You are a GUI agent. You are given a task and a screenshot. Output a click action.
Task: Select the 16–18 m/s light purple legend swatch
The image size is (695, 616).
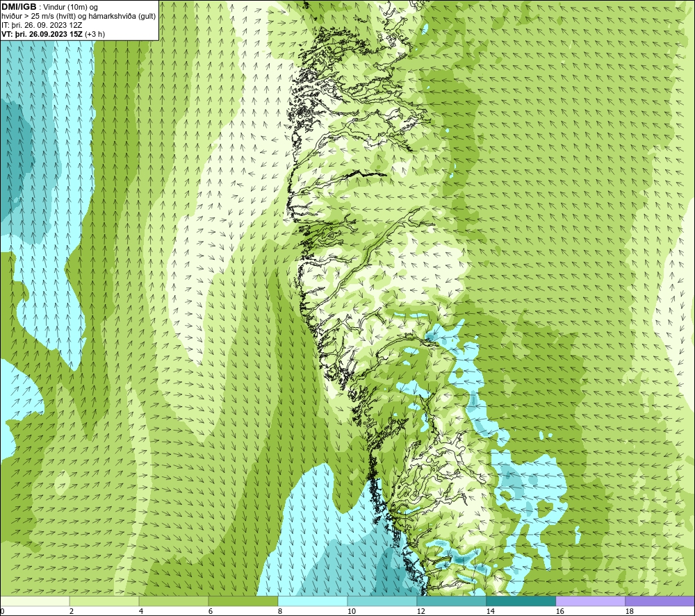tap(590, 601)
